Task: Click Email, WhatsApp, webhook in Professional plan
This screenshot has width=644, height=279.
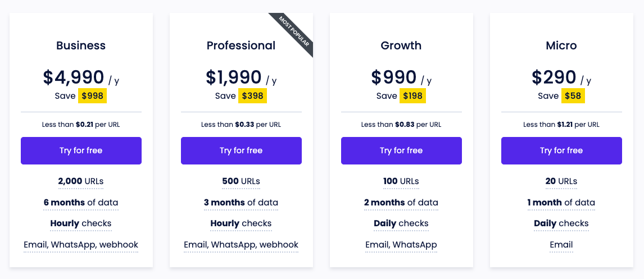Action: tap(241, 245)
